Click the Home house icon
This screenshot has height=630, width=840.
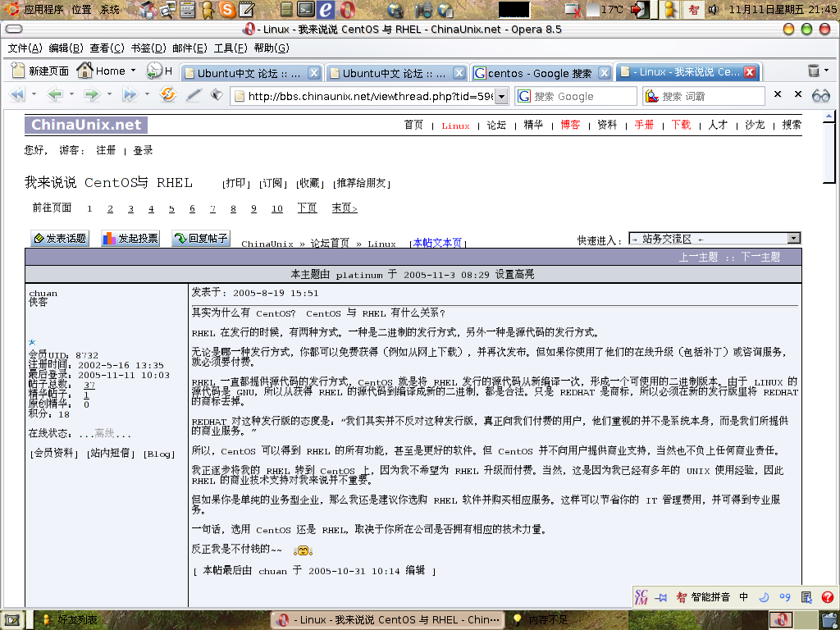click(84, 71)
